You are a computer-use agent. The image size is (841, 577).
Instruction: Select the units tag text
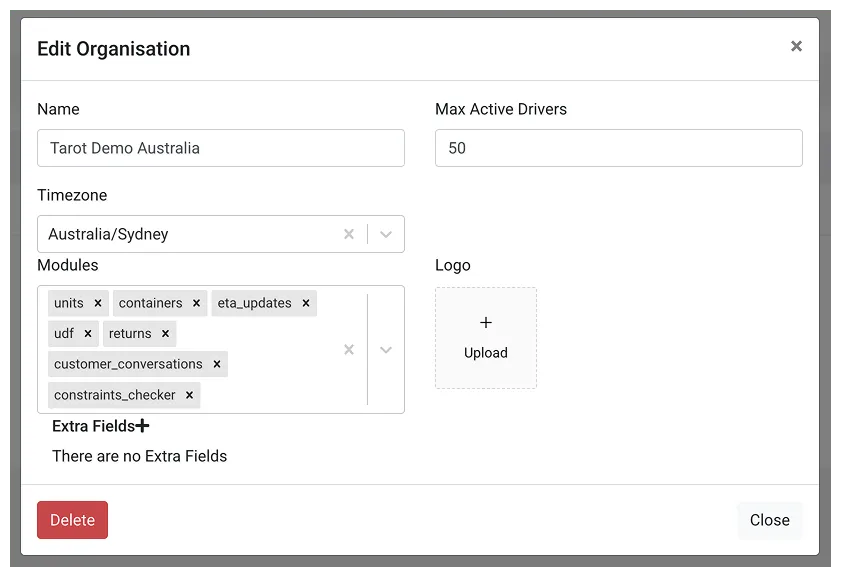pyautogui.click(x=69, y=303)
